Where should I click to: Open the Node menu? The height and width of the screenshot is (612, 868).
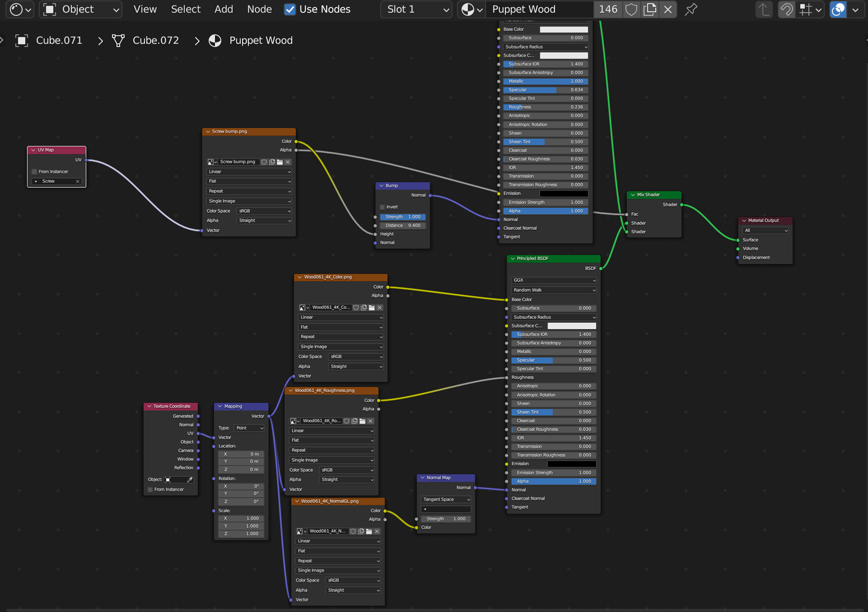[259, 9]
